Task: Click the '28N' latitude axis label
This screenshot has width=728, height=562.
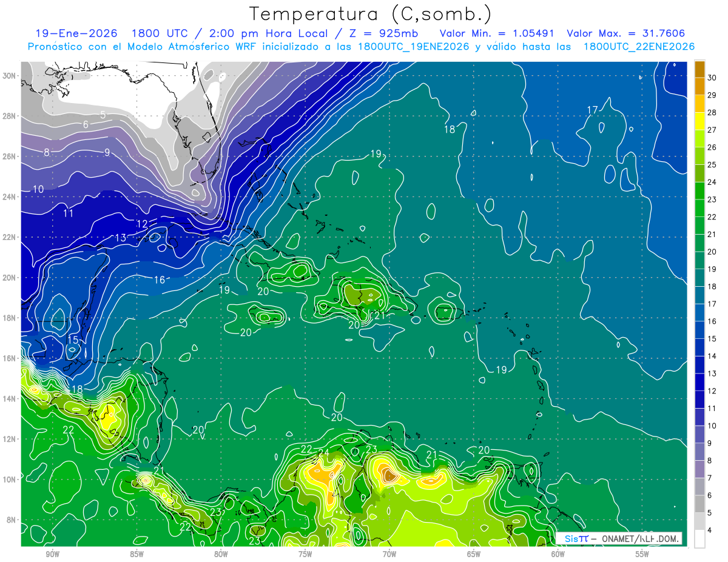Action: (x=10, y=116)
